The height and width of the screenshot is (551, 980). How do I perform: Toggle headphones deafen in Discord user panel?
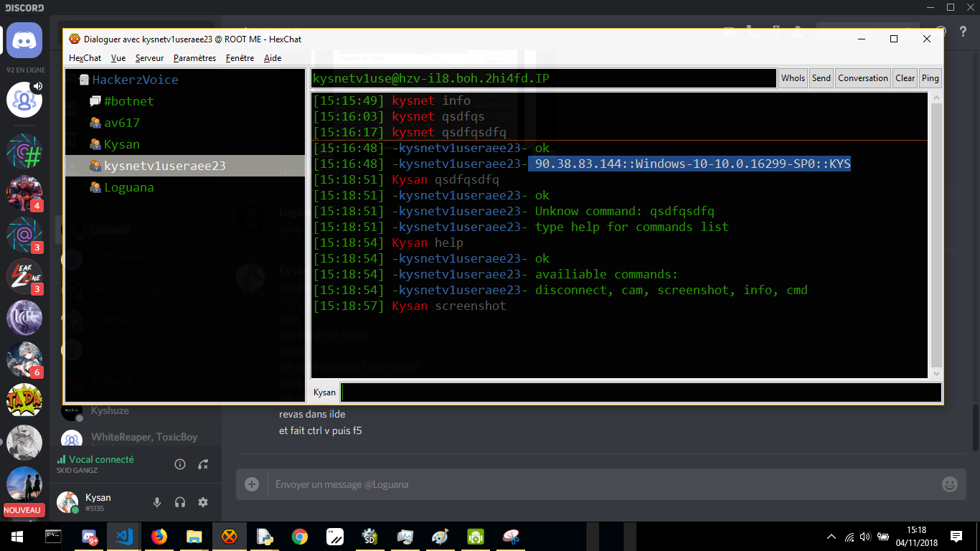(180, 503)
